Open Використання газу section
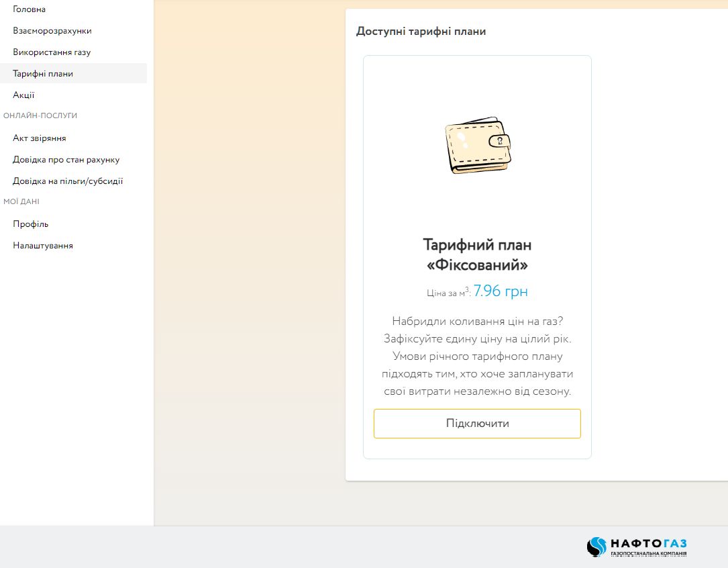728x568 pixels. [52, 52]
